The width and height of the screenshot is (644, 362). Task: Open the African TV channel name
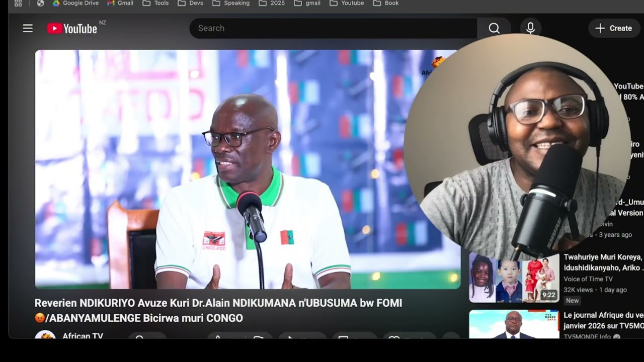pos(83,336)
